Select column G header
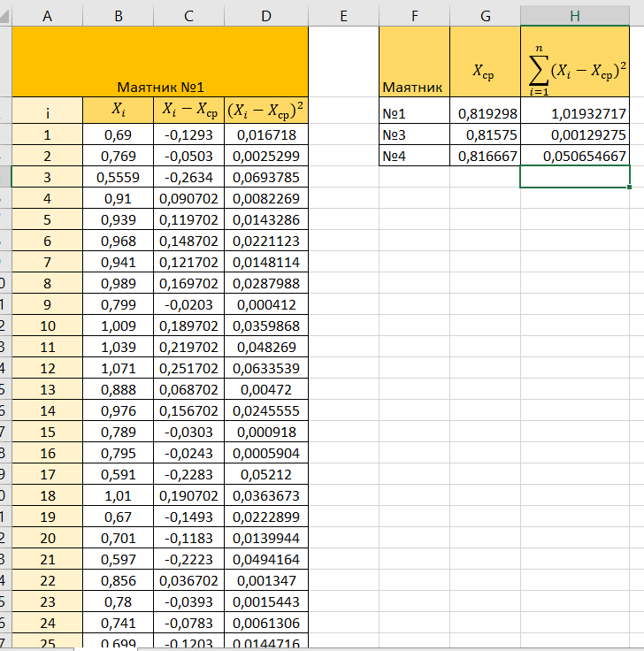The image size is (644, 651). 485,16
